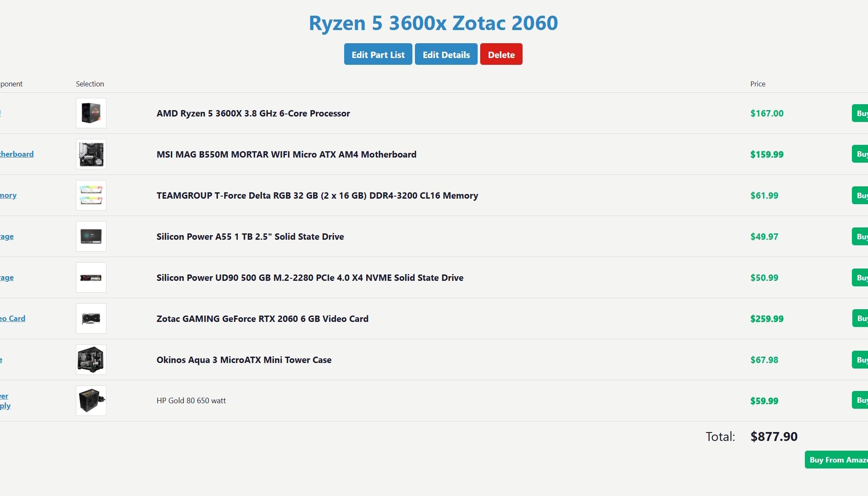Open the HP Gold 650 watt power supply thumbnail

(91, 401)
